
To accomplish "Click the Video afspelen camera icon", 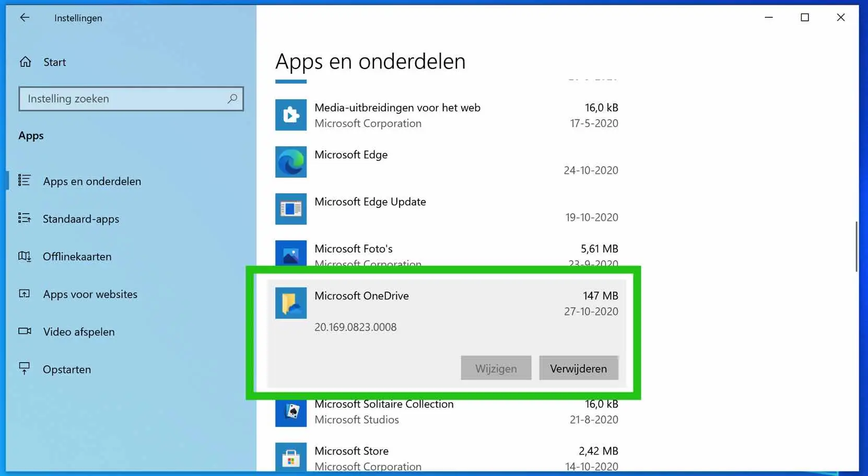I will tap(25, 331).
